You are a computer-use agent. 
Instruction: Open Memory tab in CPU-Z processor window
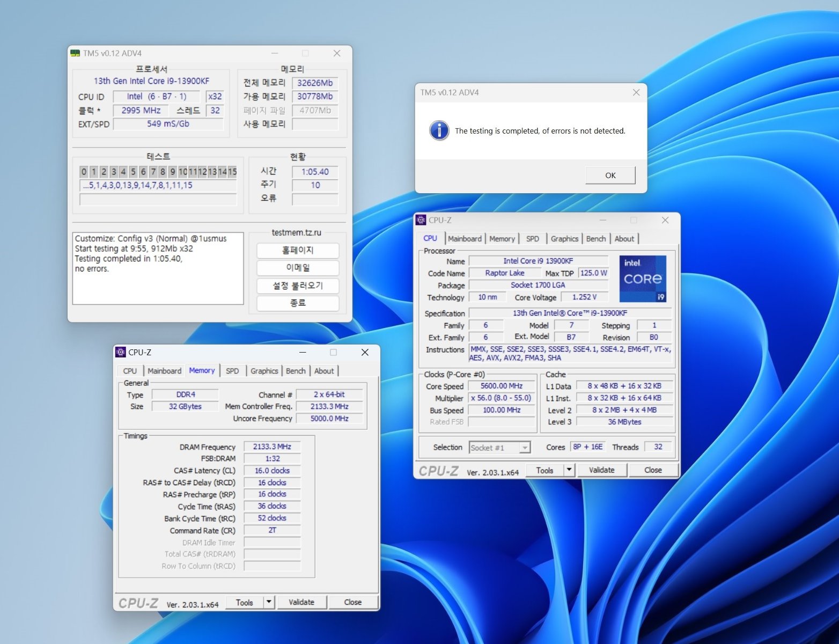(x=502, y=239)
